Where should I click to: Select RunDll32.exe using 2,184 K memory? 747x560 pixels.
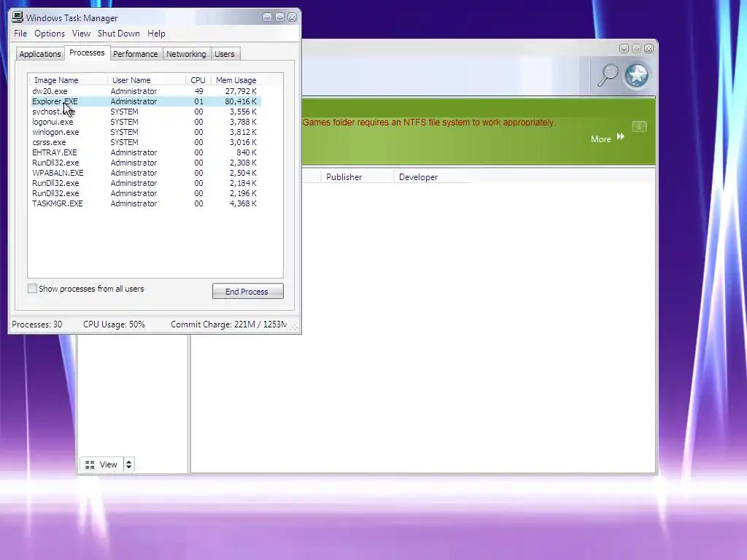click(146, 183)
